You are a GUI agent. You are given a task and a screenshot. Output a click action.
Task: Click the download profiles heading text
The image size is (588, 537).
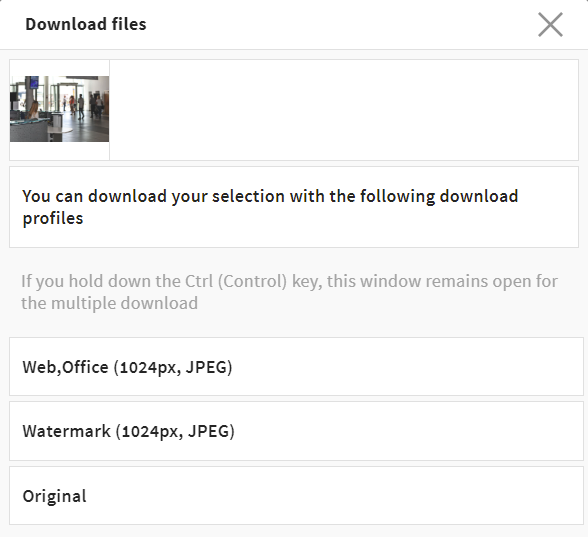[x=270, y=207]
